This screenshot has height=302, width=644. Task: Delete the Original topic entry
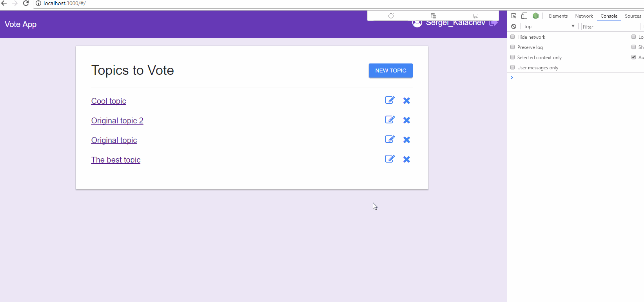(x=406, y=140)
